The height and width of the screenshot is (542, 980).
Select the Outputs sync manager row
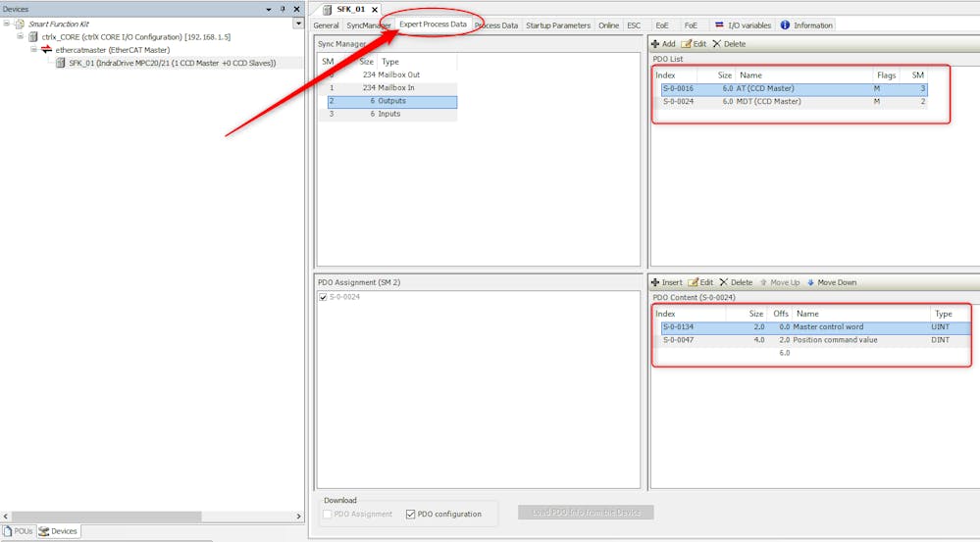click(391, 101)
